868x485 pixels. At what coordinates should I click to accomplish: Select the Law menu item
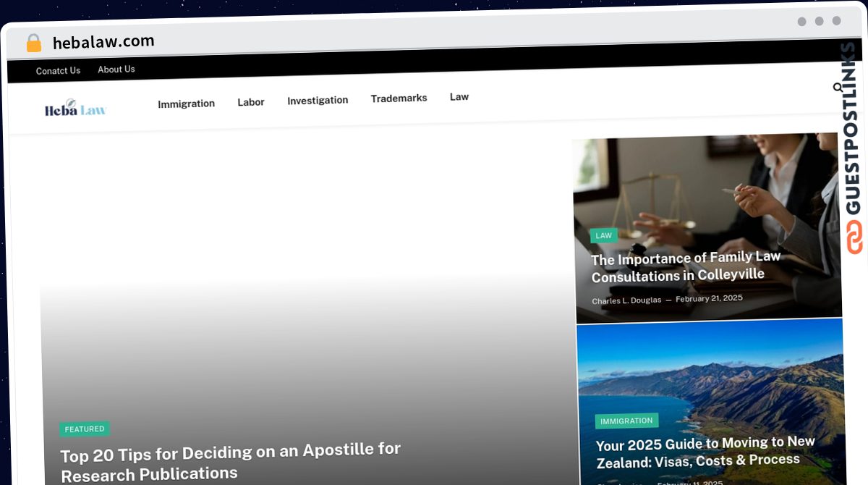tap(459, 96)
